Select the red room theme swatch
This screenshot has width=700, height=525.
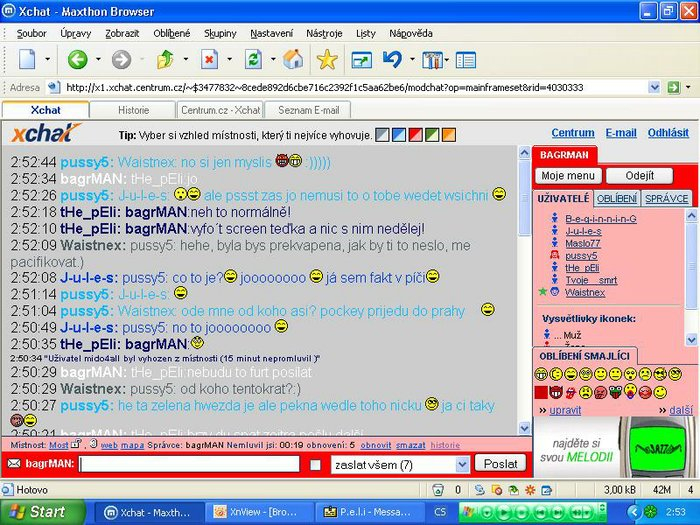point(415,135)
